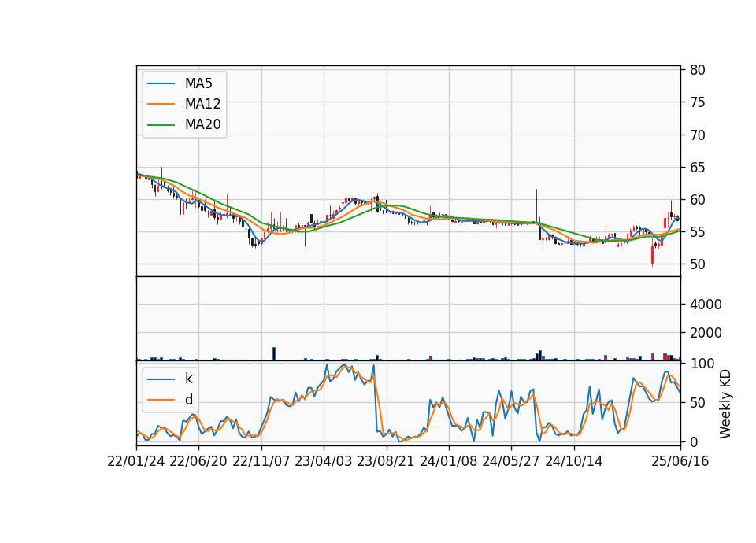Image resolution: width=756 pixels, height=543 pixels.
Task: Click the 24/05/27 date tick label
Action: point(510,461)
